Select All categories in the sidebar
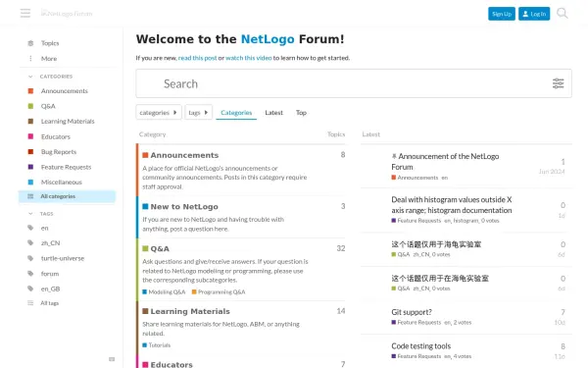This screenshot has height=368, width=588. (x=68, y=196)
